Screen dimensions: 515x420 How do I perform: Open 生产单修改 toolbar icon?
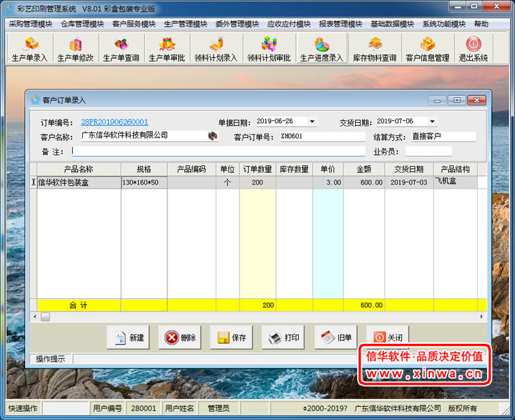tap(76, 48)
